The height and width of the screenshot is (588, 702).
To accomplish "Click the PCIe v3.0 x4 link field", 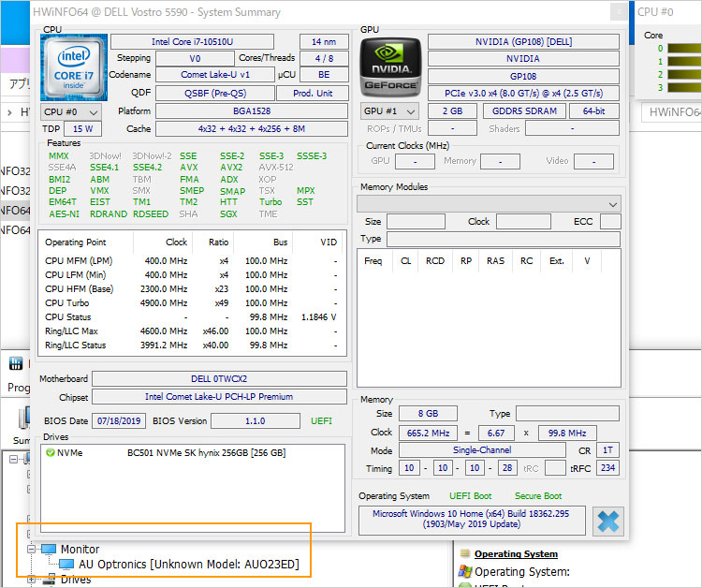I will (x=523, y=93).
